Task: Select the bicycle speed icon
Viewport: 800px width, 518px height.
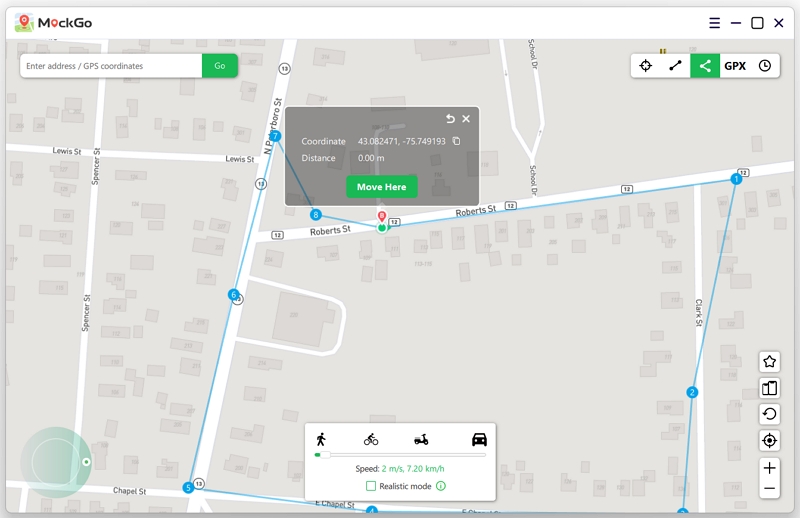Action: (x=371, y=439)
